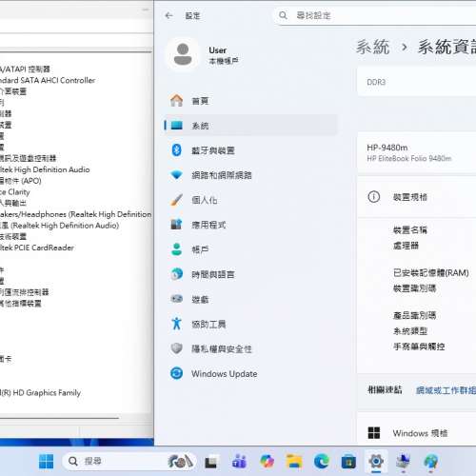The image size is (476, 476).
Task: Click the DDR3 info card
Action: click(x=416, y=82)
